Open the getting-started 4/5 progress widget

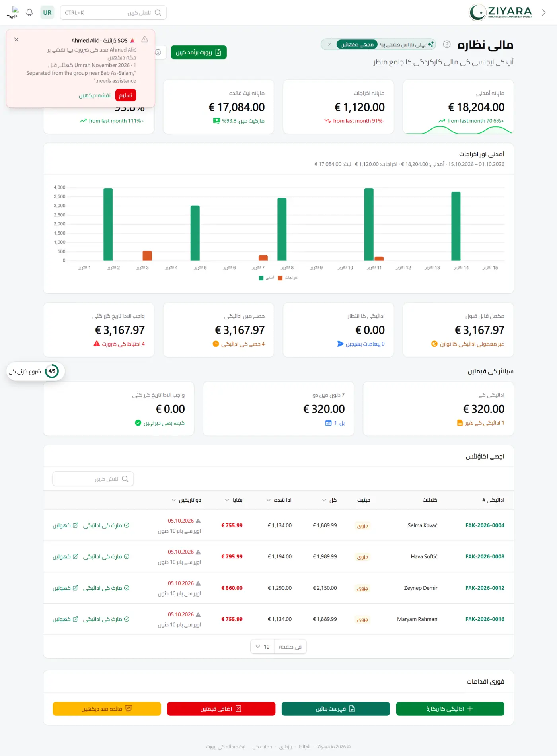pos(35,371)
